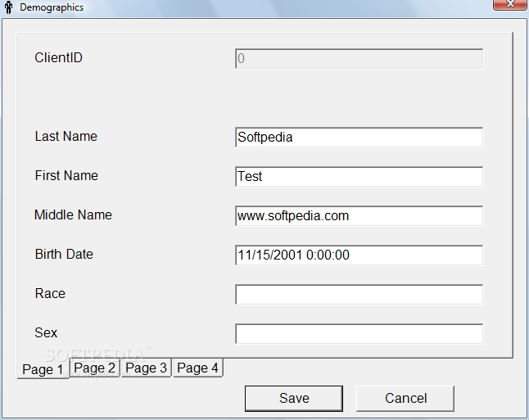Click the empty Sex input field
The height and width of the screenshot is (420, 529).
tap(359, 334)
